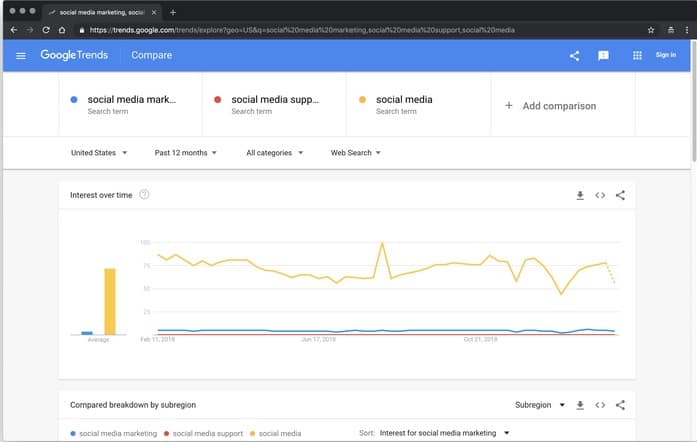Click the page vertical scrollbar

click(x=693, y=101)
